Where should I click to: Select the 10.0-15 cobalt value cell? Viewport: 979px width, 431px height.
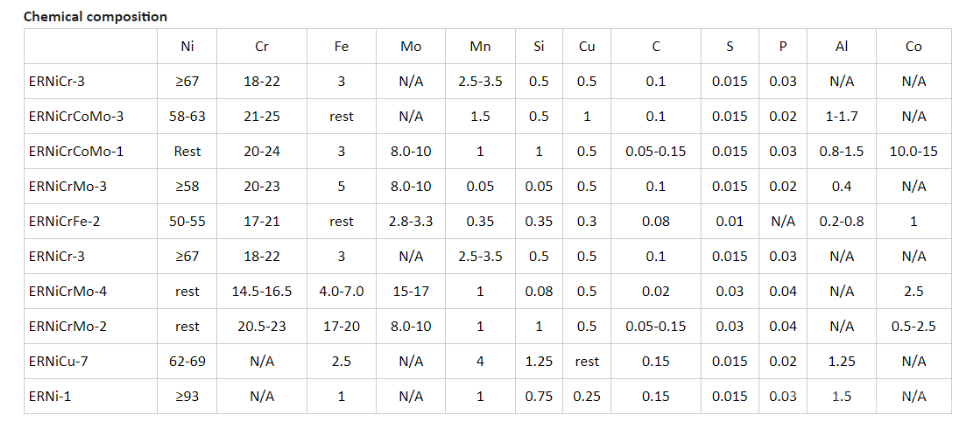coord(913,151)
